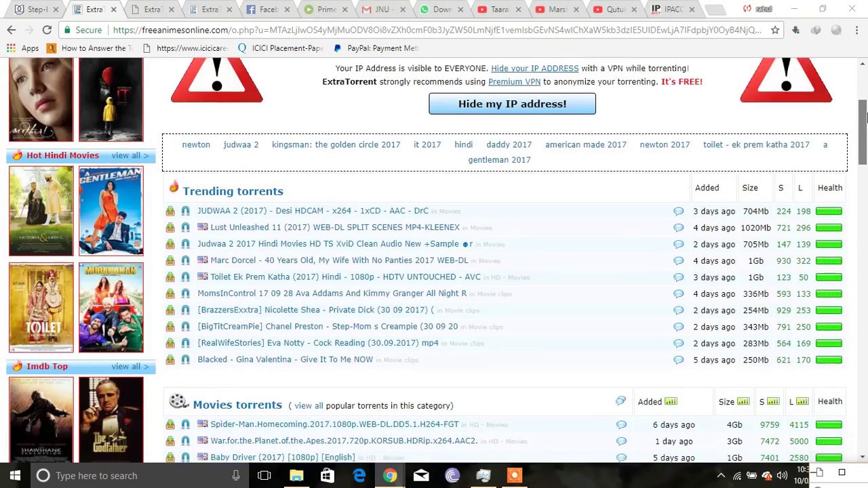Sort Movies torrents by Size icon

click(743, 401)
